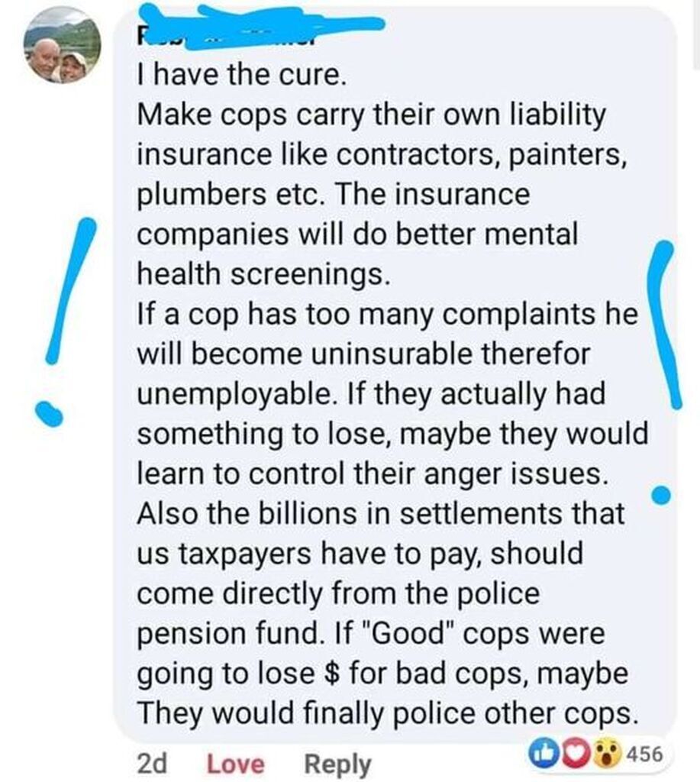The image size is (700, 782).
Task: Open the 2d timestamp link
Action: coord(152,764)
